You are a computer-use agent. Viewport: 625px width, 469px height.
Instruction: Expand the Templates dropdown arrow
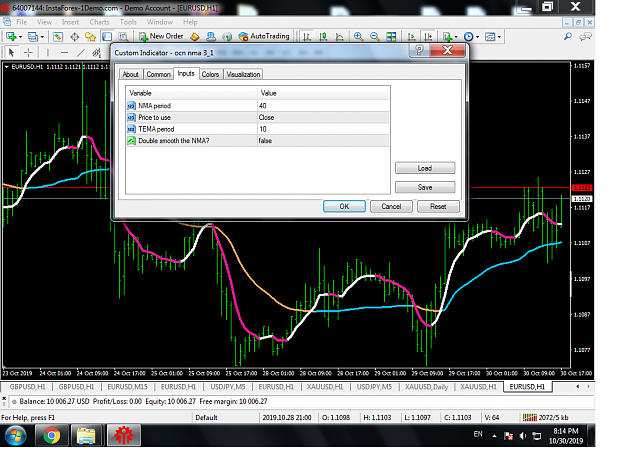point(499,37)
